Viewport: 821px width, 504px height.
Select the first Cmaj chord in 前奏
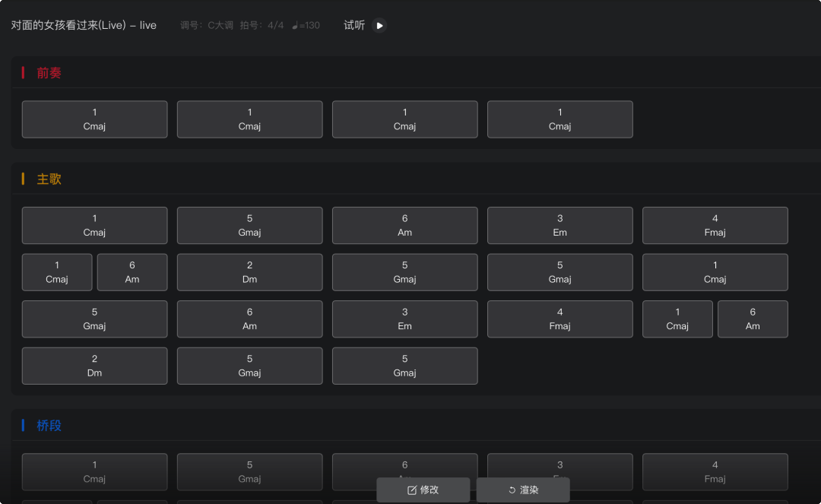coord(95,119)
